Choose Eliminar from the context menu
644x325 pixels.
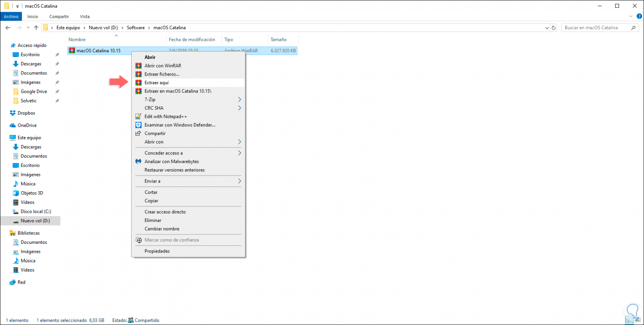click(188, 220)
